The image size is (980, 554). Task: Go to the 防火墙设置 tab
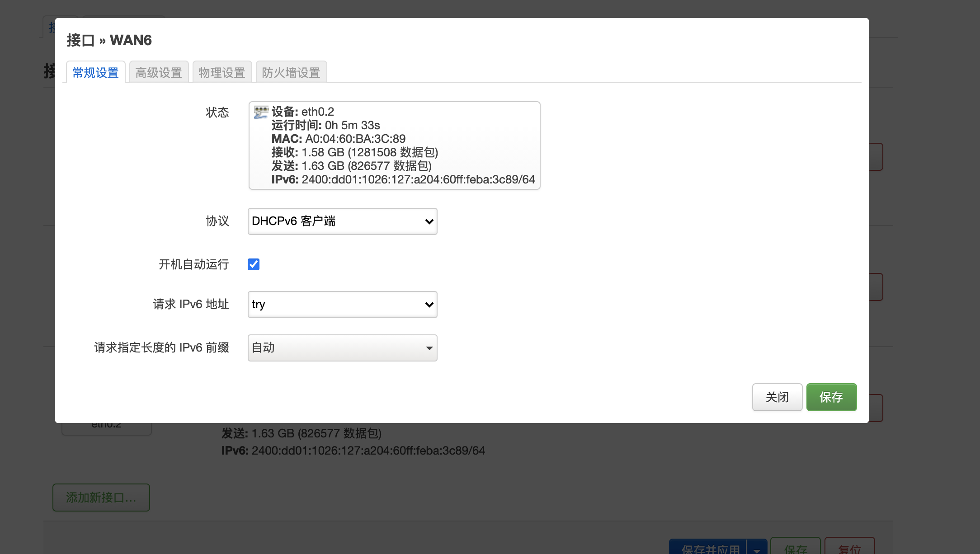[x=291, y=72]
